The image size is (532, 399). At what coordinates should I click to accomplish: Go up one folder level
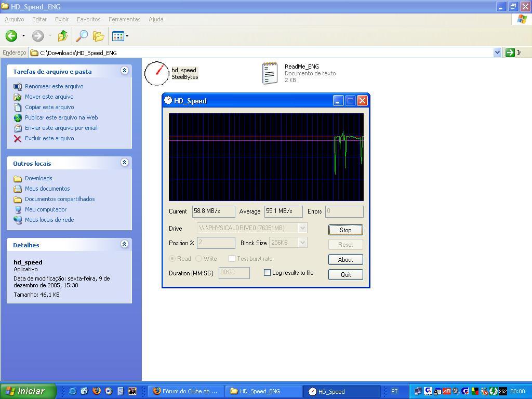pos(63,36)
